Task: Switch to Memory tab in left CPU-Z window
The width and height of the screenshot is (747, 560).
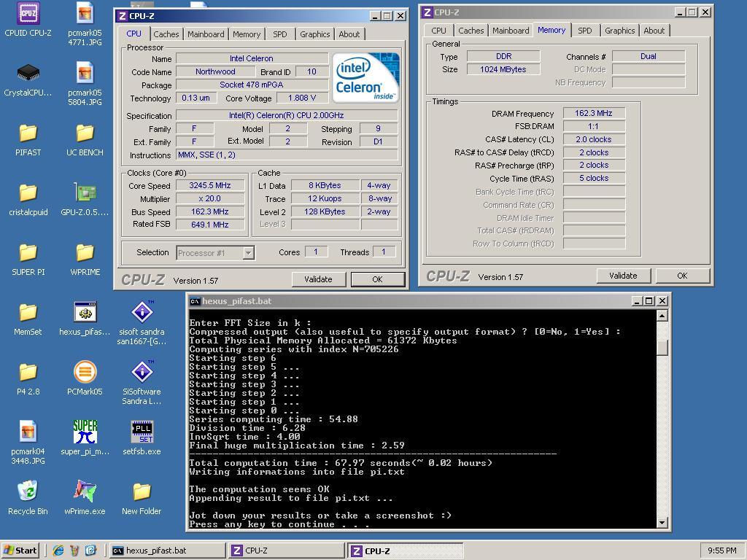Action: 247,34
